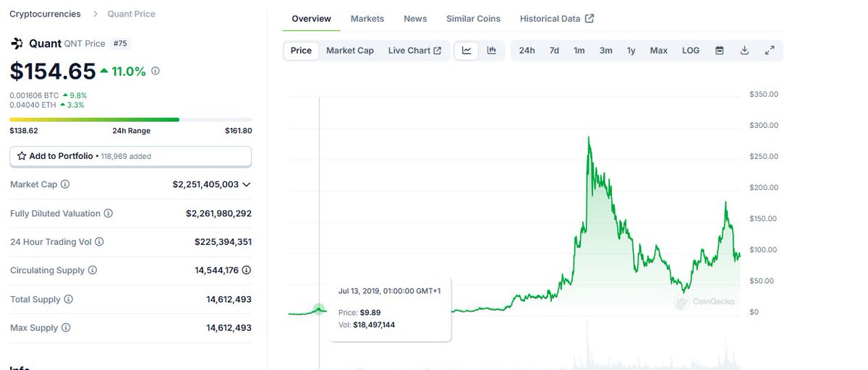
Task: Click external link icon on Live Chart
Action: tap(438, 51)
